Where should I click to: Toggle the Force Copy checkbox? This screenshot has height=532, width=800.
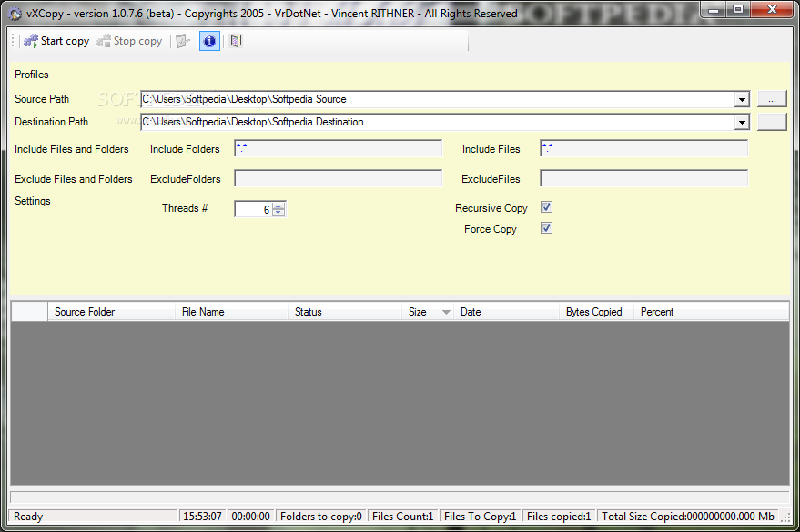coord(546,228)
